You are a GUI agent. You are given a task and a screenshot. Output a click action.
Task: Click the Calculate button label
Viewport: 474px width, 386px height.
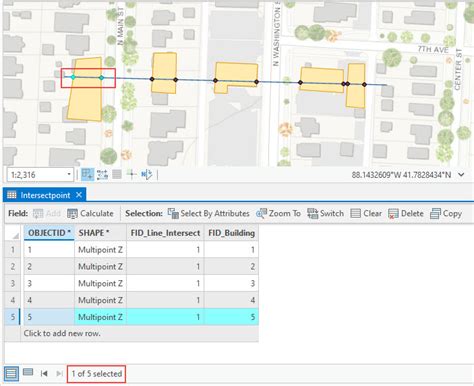(97, 213)
